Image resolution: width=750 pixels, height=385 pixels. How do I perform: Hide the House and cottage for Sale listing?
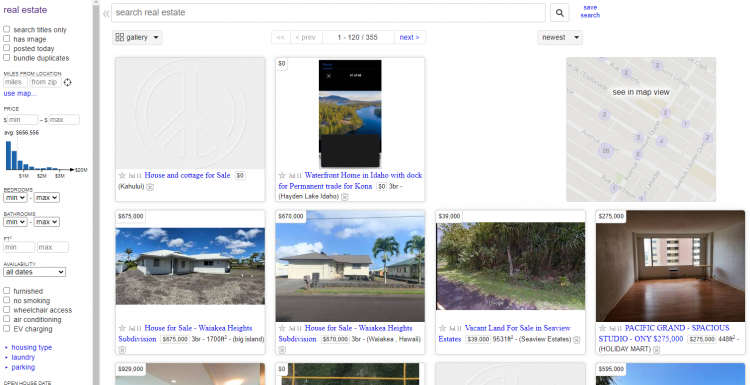point(150,187)
